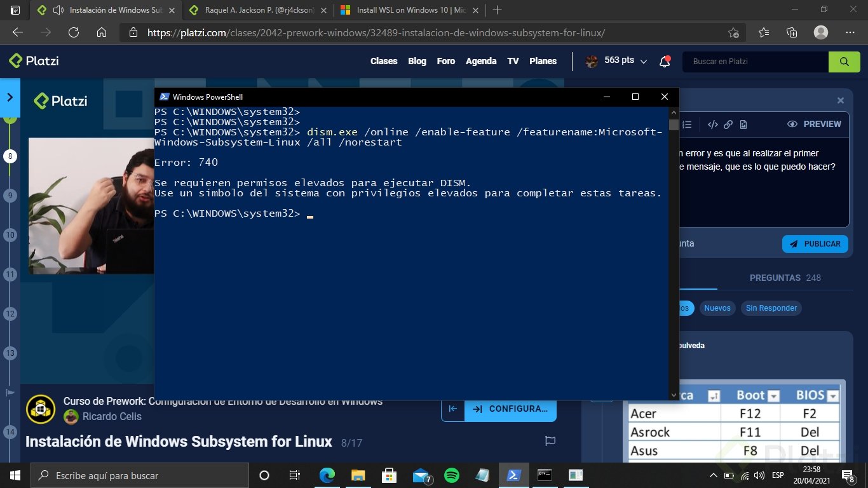The width and height of the screenshot is (868, 488).
Task: Open the Action Center notifications
Action: pos(848,475)
